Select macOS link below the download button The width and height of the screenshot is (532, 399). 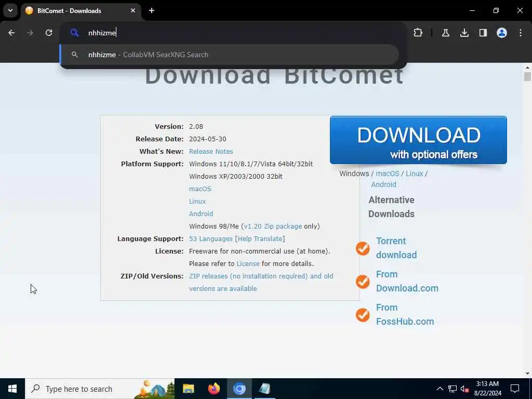pos(388,174)
